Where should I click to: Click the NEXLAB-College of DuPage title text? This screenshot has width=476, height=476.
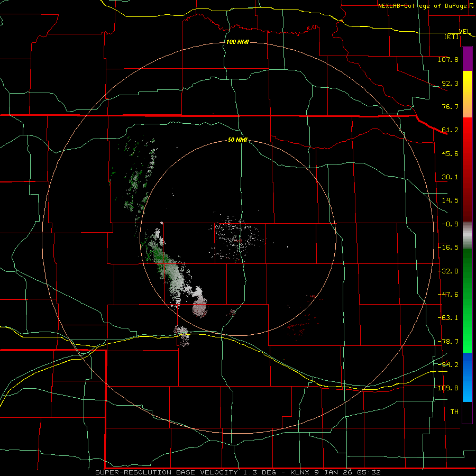422,6
